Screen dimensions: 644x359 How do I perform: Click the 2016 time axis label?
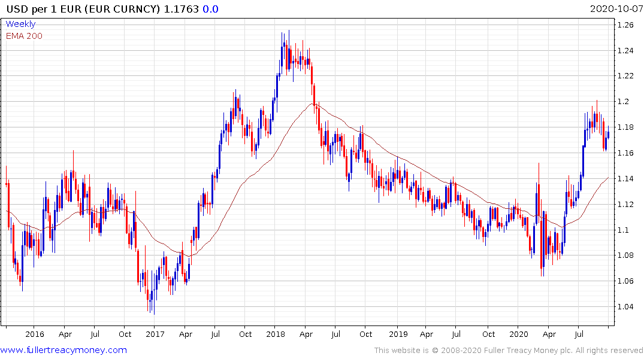(35, 334)
